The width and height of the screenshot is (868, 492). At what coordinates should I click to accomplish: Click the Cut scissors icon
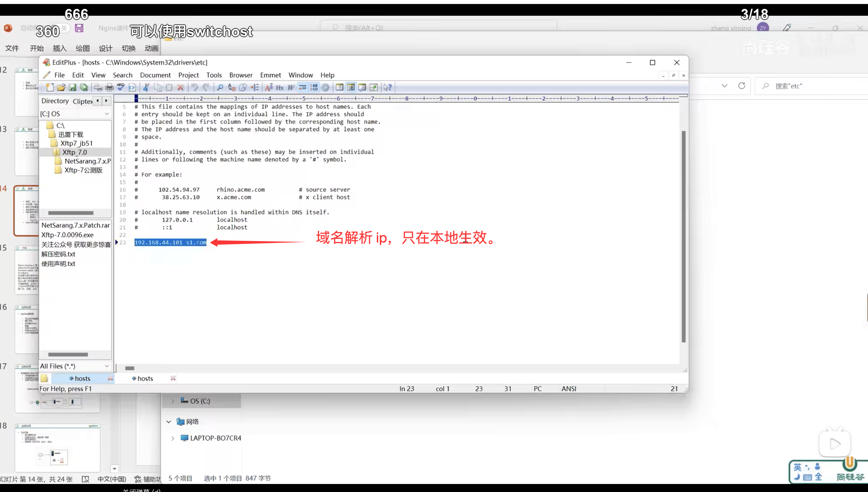(146, 88)
